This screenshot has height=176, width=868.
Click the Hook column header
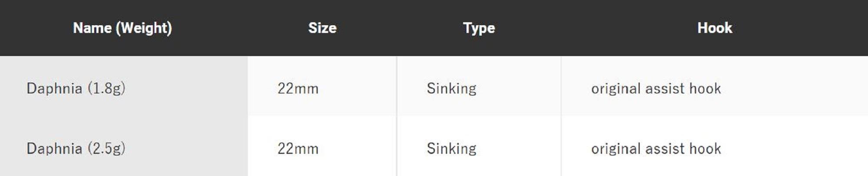[x=714, y=28]
